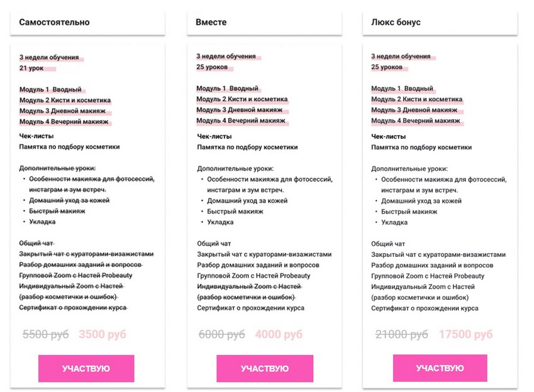Image resolution: width=534 pixels, height=392 pixels.
Task: Click the 3500 руб discounted price
Action: (x=103, y=335)
